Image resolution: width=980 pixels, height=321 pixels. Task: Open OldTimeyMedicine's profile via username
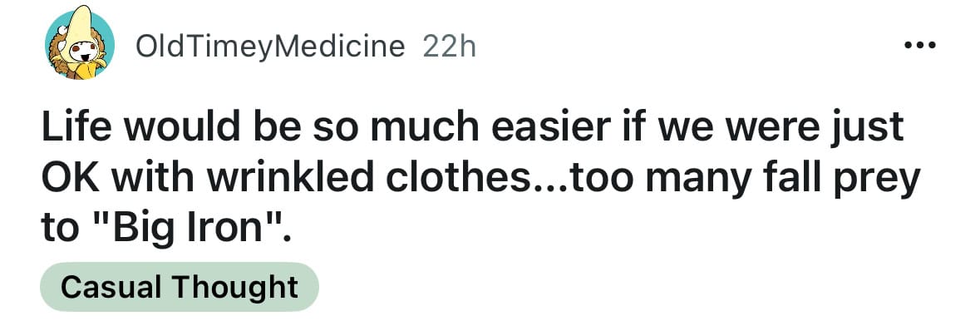(270, 47)
